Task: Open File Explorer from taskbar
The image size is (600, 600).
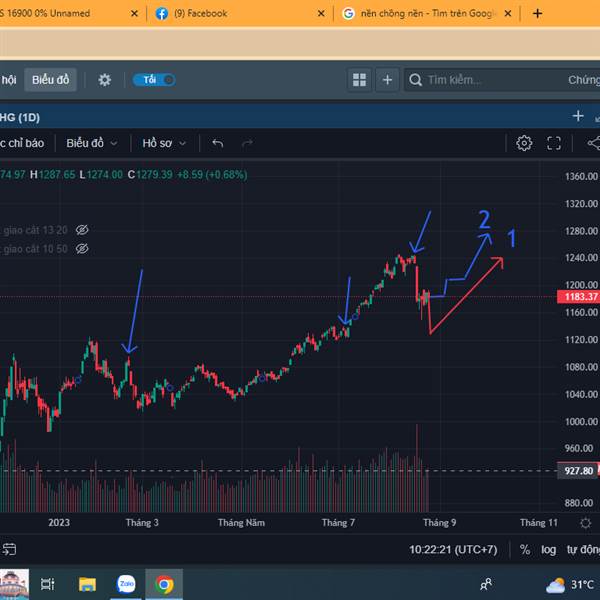Action: coord(87,584)
